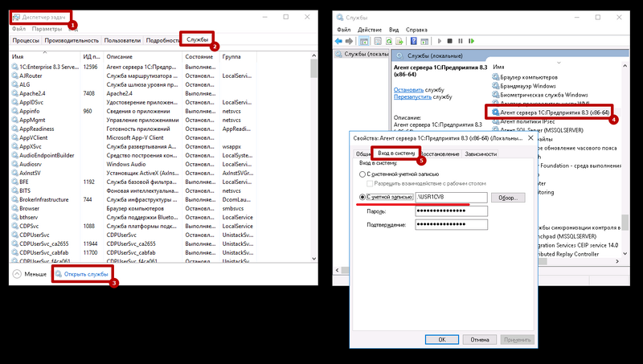Click the Подтверждение password field

(451, 225)
